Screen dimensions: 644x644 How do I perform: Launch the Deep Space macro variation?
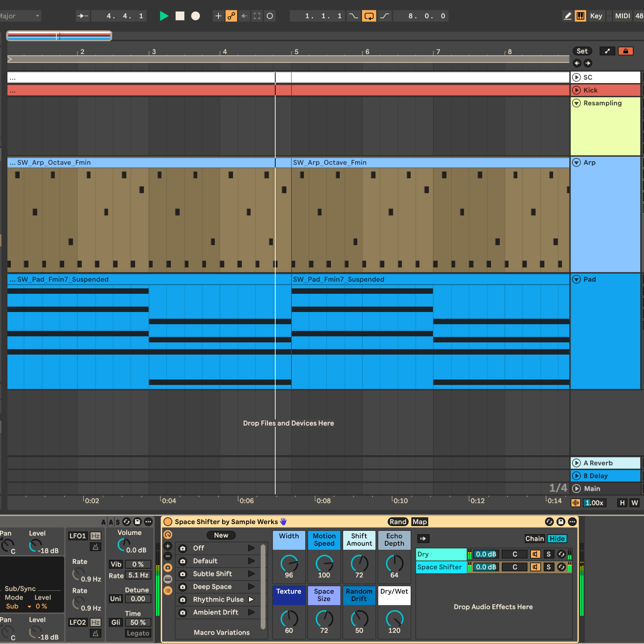pyautogui.click(x=251, y=586)
